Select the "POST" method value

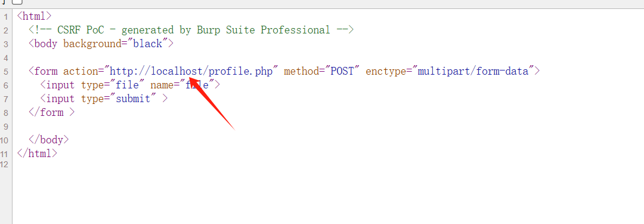[x=342, y=71]
